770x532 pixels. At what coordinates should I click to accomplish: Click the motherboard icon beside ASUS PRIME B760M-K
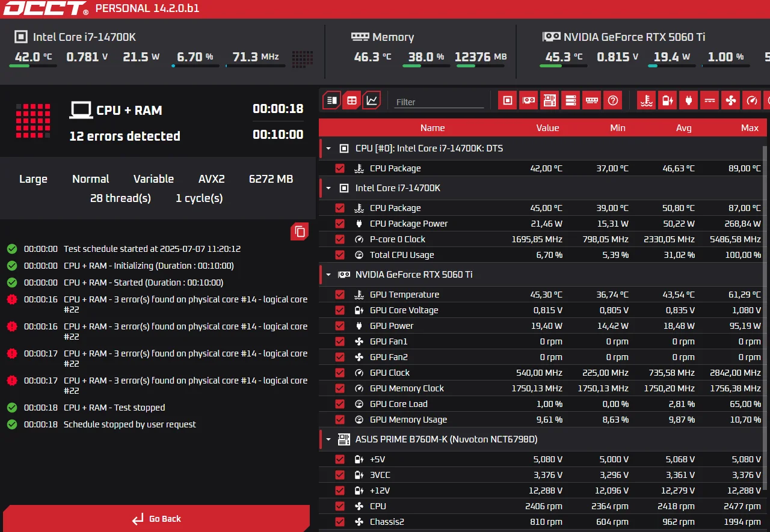click(x=343, y=439)
